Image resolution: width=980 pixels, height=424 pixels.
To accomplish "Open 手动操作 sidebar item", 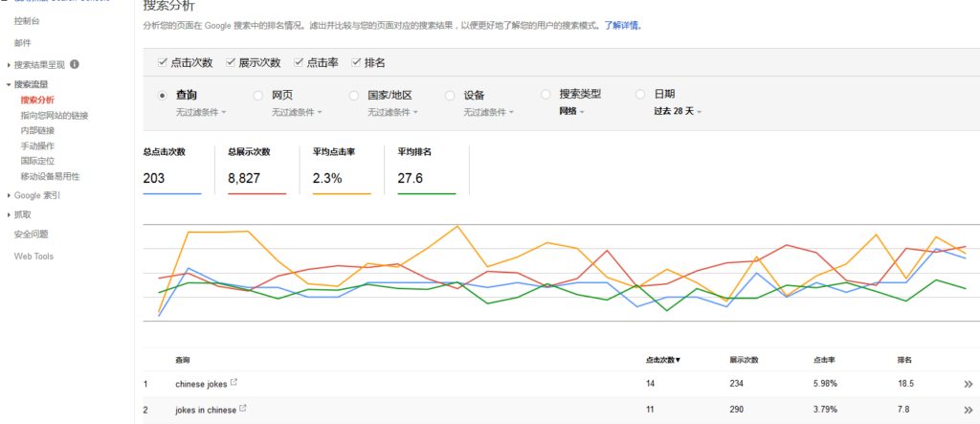I will pyautogui.click(x=37, y=145).
